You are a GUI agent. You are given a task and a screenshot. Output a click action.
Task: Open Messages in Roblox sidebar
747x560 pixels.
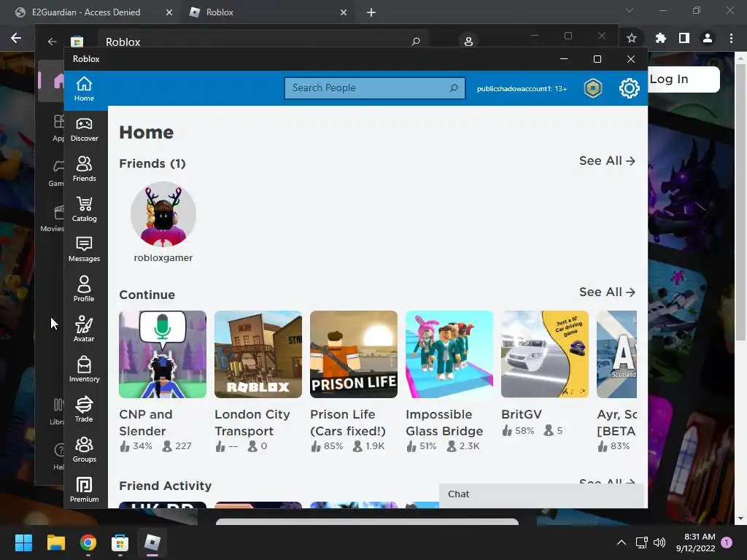point(85,249)
